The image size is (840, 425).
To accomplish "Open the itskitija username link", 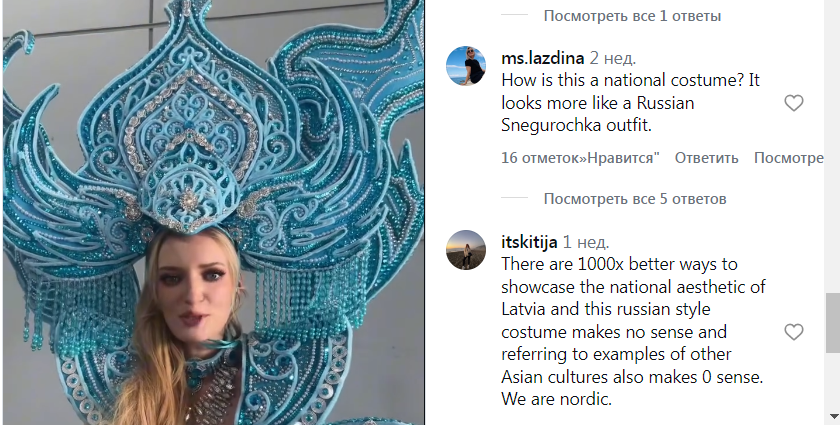I will [529, 242].
